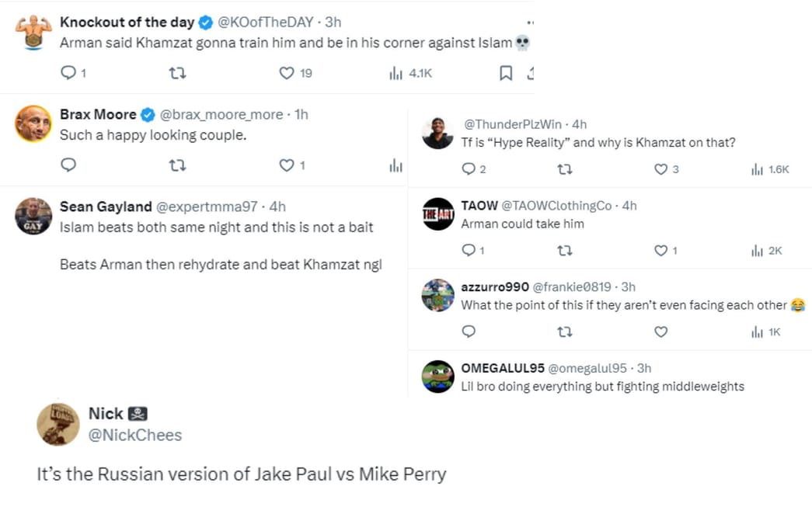The image size is (812, 507).
Task: Like TAOW's reply
Action: click(661, 251)
